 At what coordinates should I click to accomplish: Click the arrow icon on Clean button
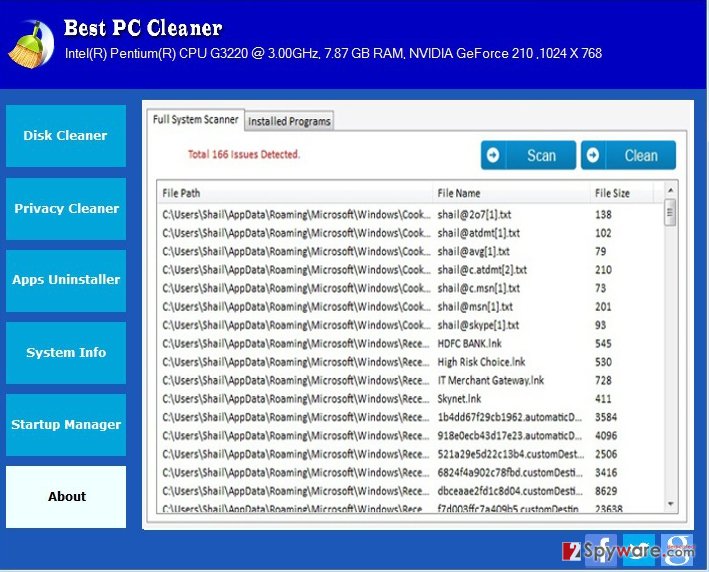pos(593,155)
